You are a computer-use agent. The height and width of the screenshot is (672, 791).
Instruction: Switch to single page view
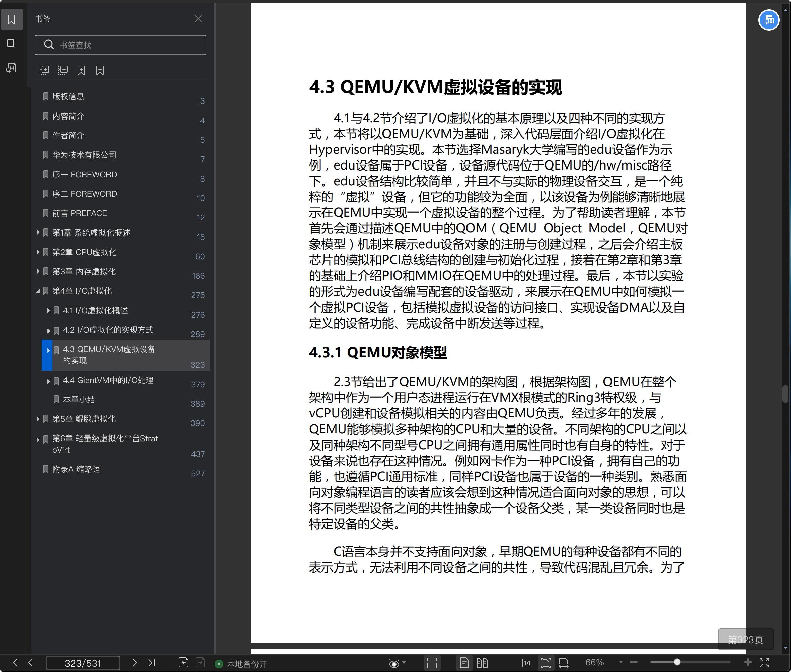click(x=464, y=663)
